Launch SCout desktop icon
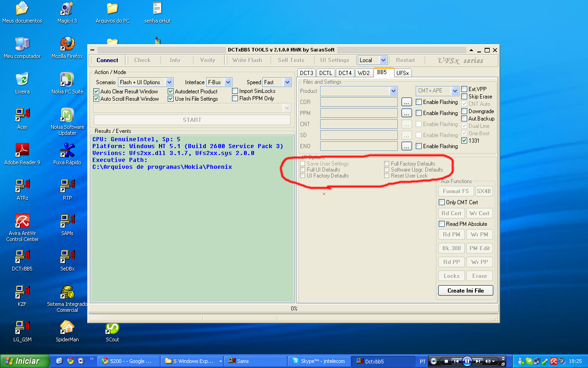 coord(112,331)
